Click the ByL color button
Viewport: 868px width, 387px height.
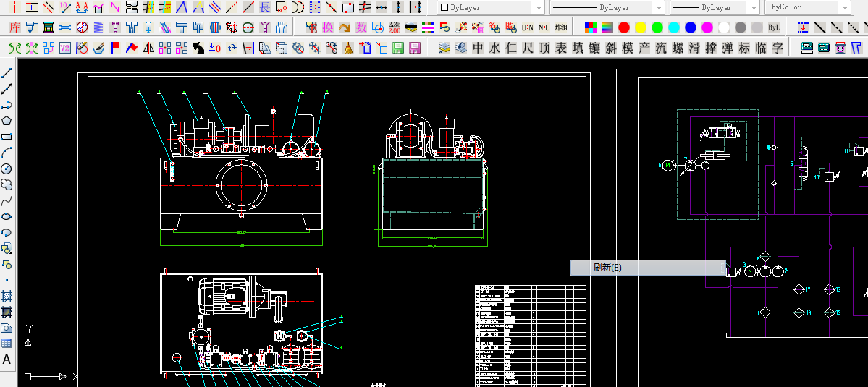point(774,27)
